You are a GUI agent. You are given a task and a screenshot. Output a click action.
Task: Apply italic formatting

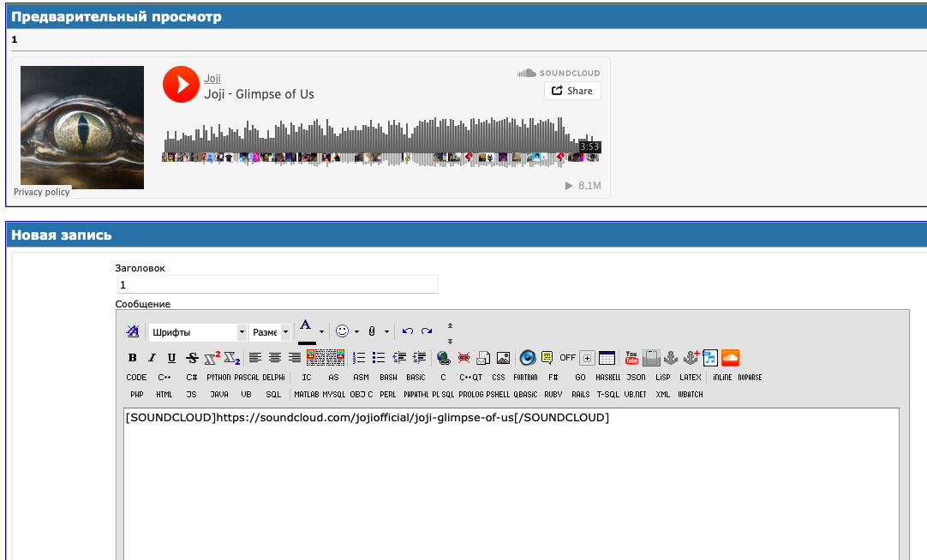point(152,357)
